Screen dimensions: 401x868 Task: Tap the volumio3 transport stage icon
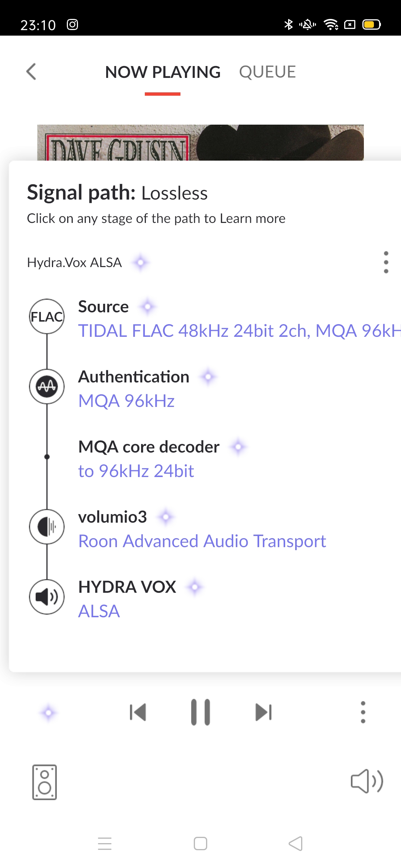(x=47, y=527)
